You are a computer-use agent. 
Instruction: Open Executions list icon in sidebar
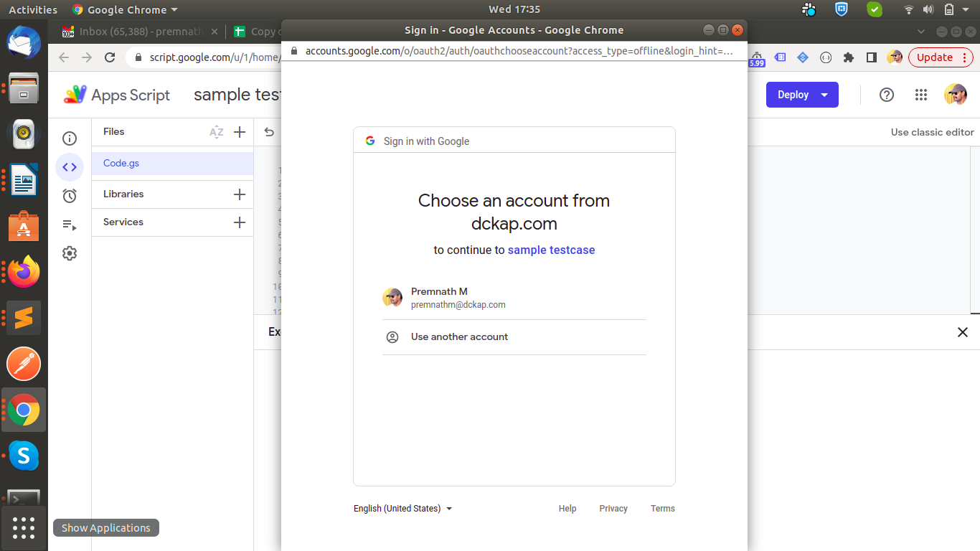pos(70,225)
